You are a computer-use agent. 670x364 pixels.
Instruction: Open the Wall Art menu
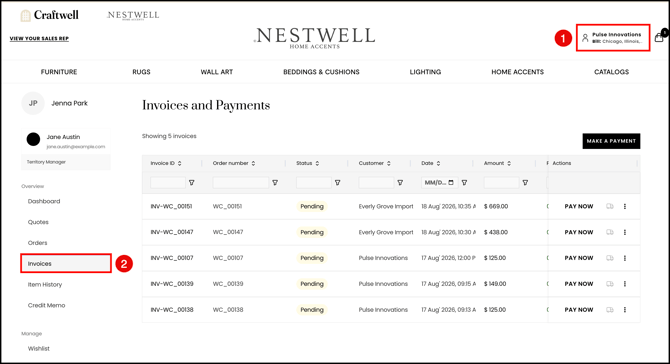point(217,72)
